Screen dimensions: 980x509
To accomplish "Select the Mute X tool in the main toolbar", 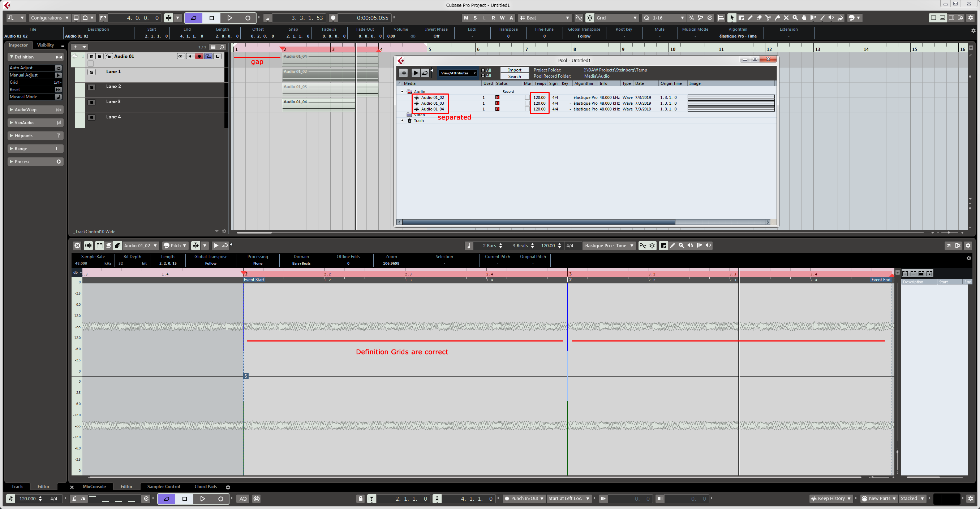I will (786, 18).
